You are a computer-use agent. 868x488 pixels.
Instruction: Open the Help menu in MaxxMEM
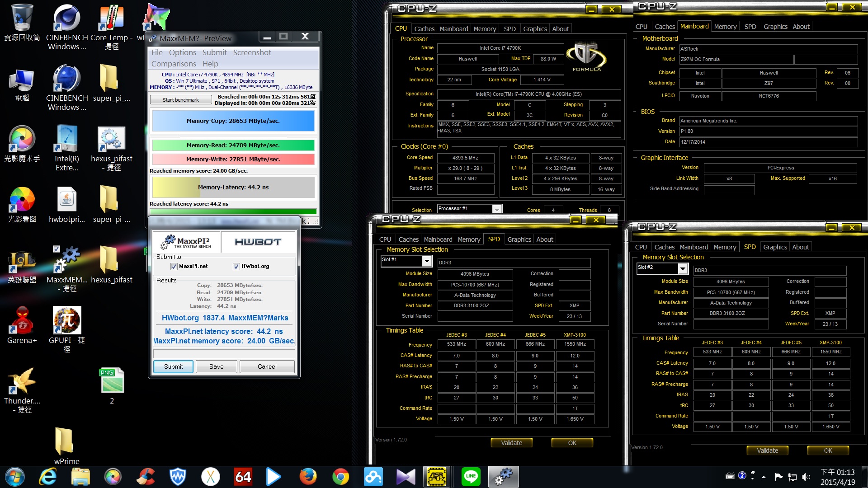[210, 64]
